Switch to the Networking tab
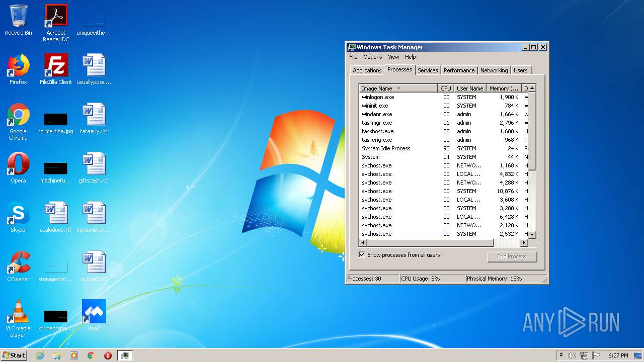644x362 pixels. 494,70
